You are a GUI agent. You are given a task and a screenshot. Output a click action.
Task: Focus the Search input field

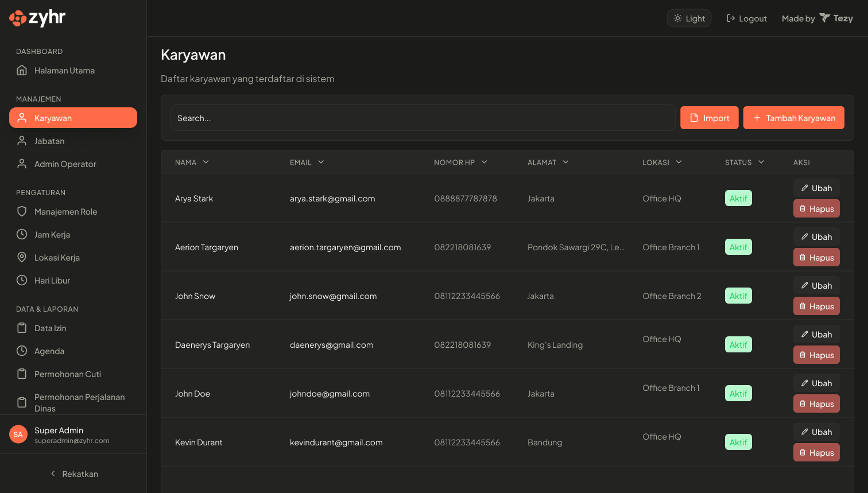[x=423, y=118]
